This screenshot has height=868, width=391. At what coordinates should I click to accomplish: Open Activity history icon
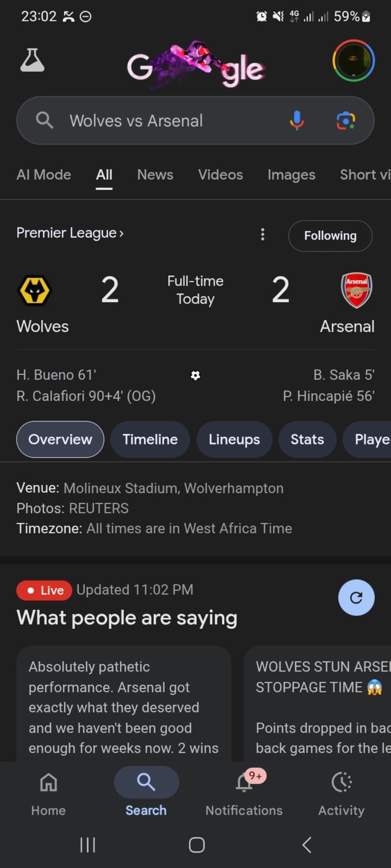pos(341,791)
